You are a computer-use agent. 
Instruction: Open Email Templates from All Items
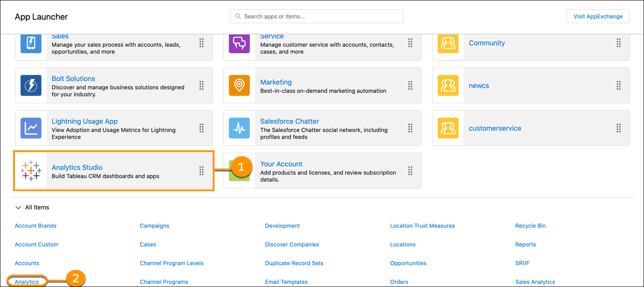(x=286, y=282)
